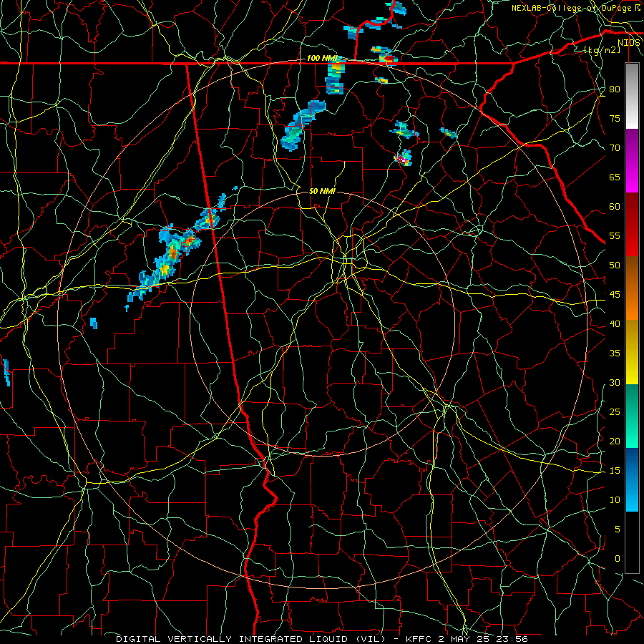Image resolution: width=644 pixels, height=644 pixels.
Task: Click the NEXLAB-College of DuPage credit text
Action: pos(575,8)
